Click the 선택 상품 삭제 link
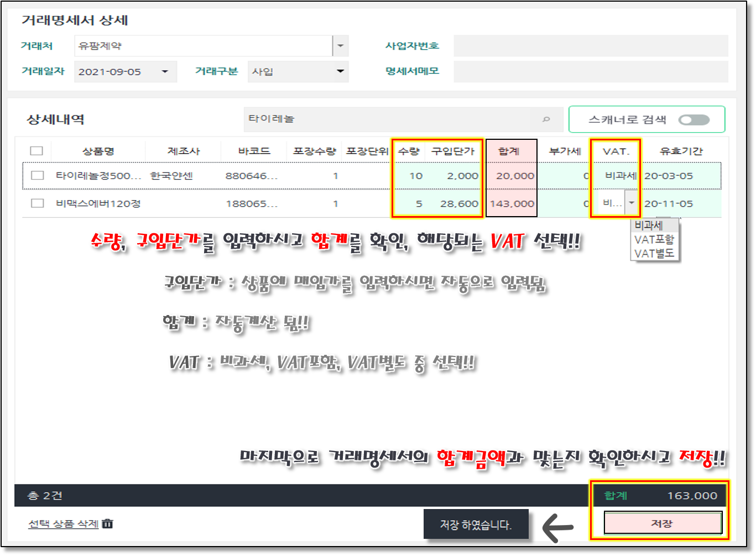This screenshot has height=556, width=756. coord(63,523)
